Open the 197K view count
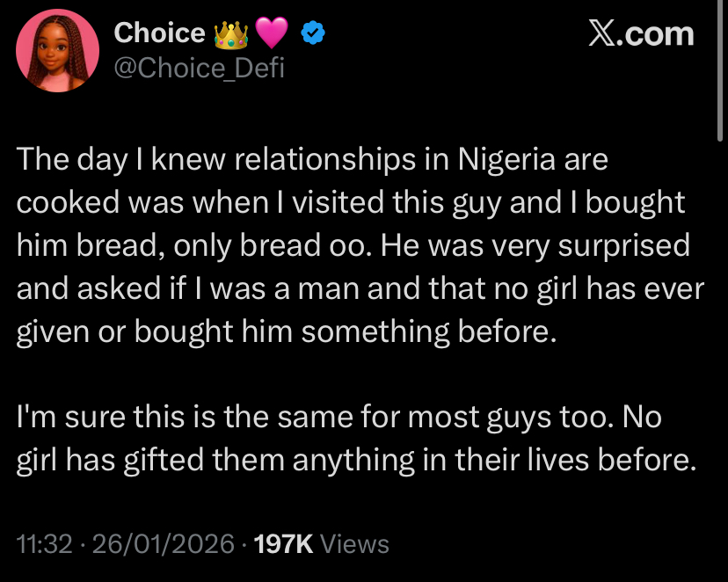 pyautogui.click(x=284, y=544)
